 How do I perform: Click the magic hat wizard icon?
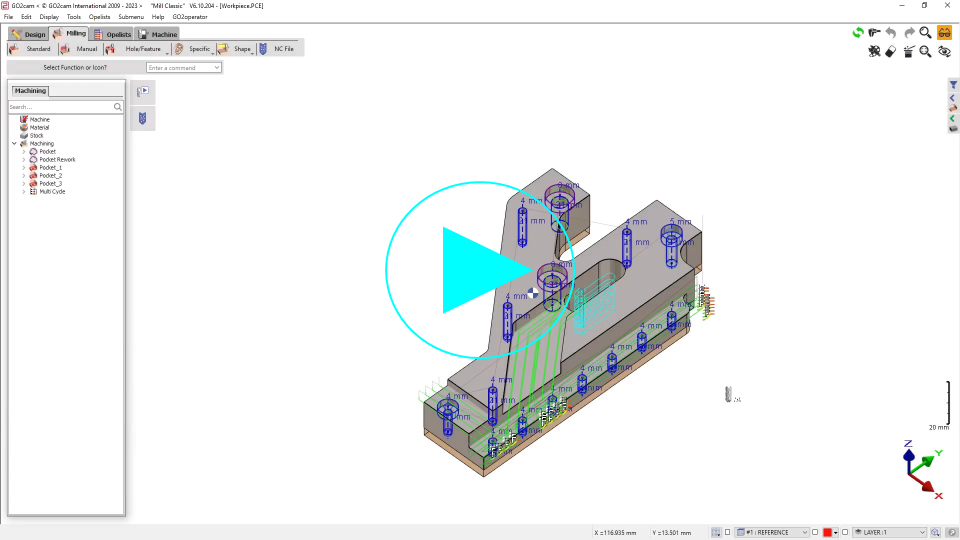point(908,52)
